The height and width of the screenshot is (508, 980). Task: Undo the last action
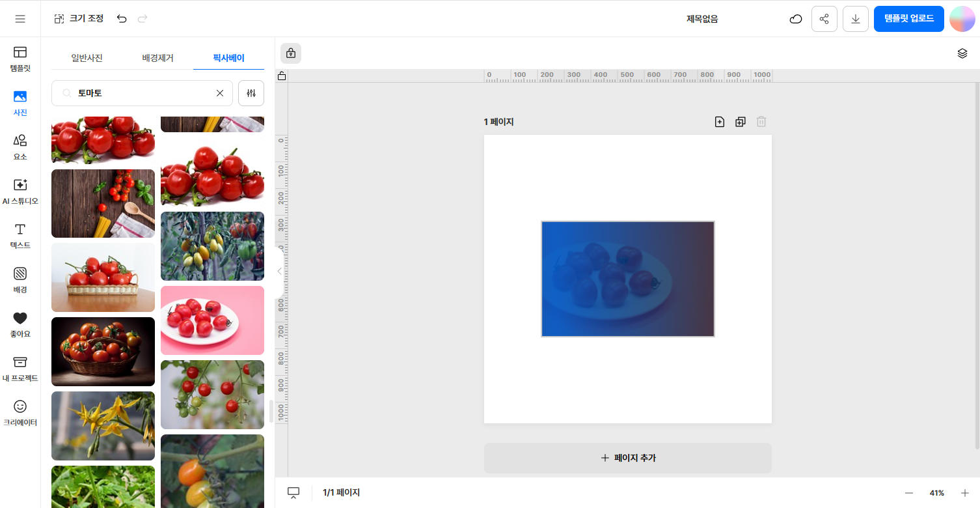pos(122,19)
